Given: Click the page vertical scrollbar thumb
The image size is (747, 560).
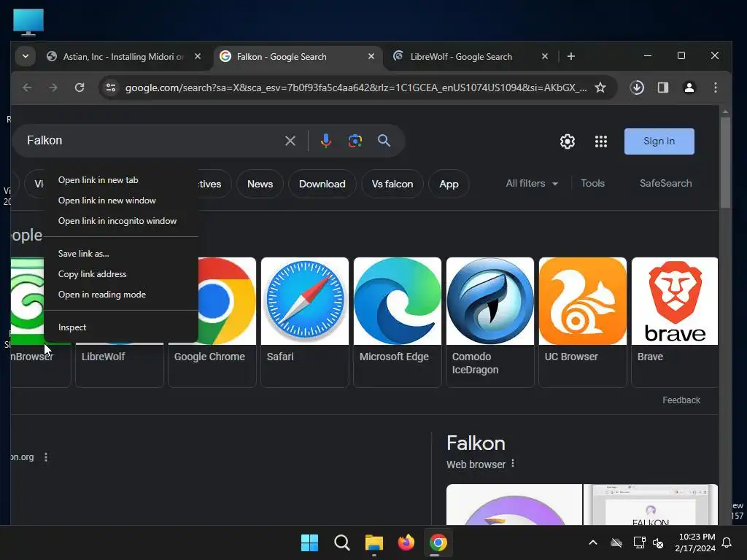Looking at the screenshot, I should (x=725, y=162).
